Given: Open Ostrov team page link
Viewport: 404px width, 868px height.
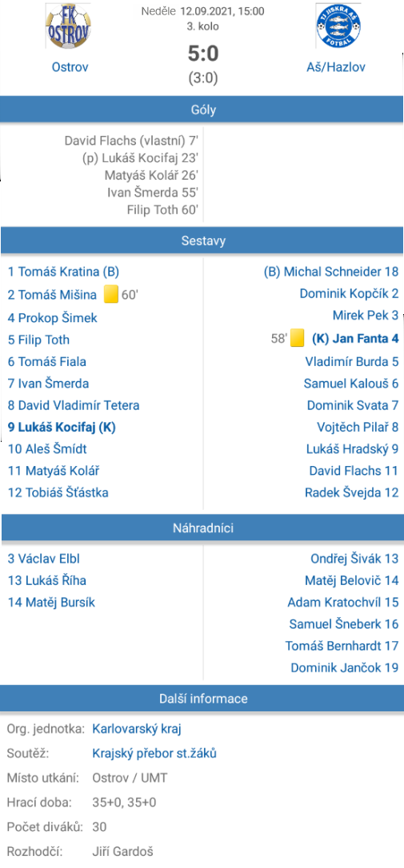Looking at the screenshot, I should coord(70,67).
